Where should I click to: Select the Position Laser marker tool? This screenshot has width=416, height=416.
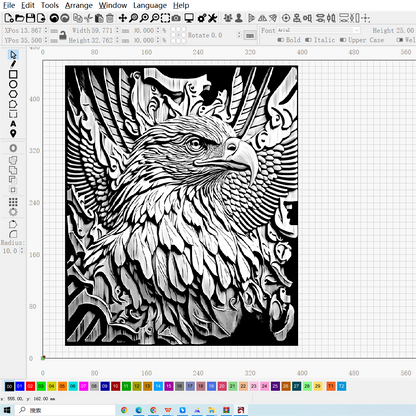pos(13,134)
